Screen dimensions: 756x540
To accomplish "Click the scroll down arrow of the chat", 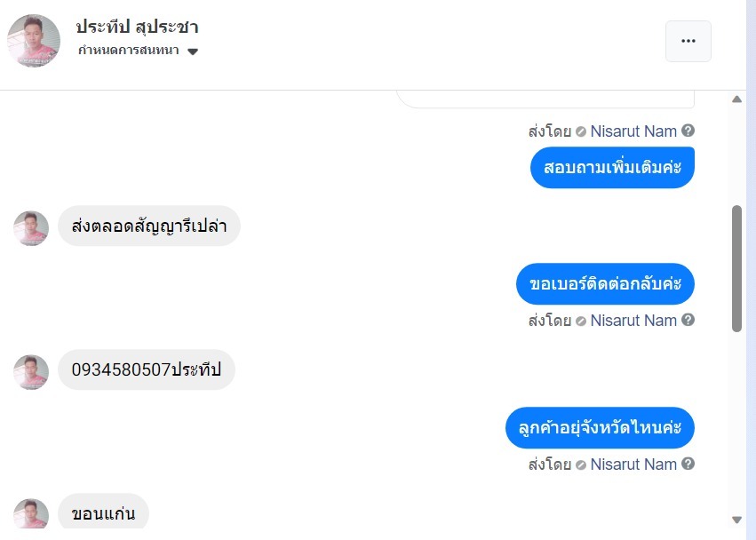I will [736, 520].
